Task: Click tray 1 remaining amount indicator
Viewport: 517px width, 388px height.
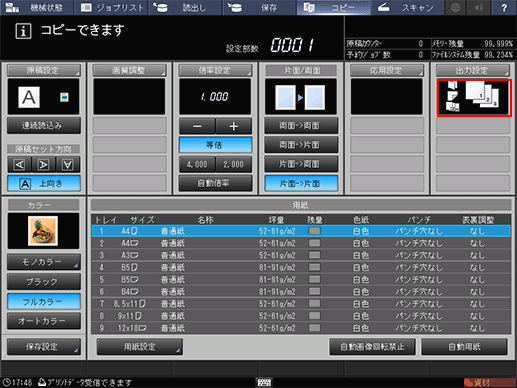Action: point(314,231)
